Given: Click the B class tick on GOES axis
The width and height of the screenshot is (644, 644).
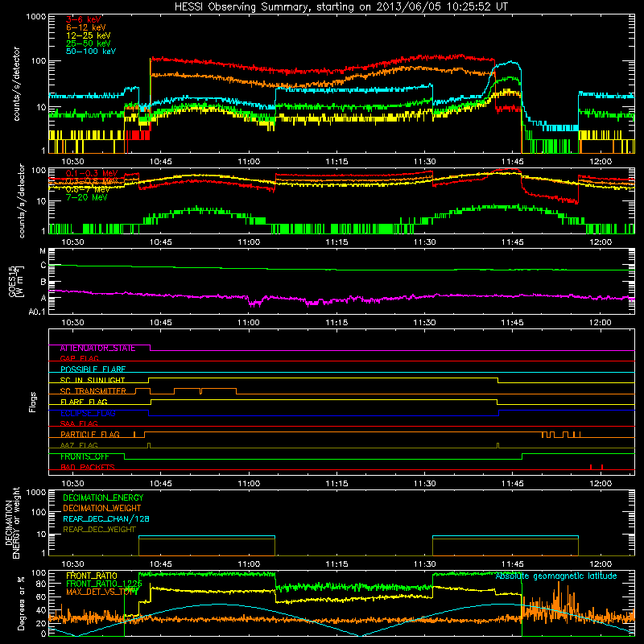Looking at the screenshot, I should [x=43, y=283].
